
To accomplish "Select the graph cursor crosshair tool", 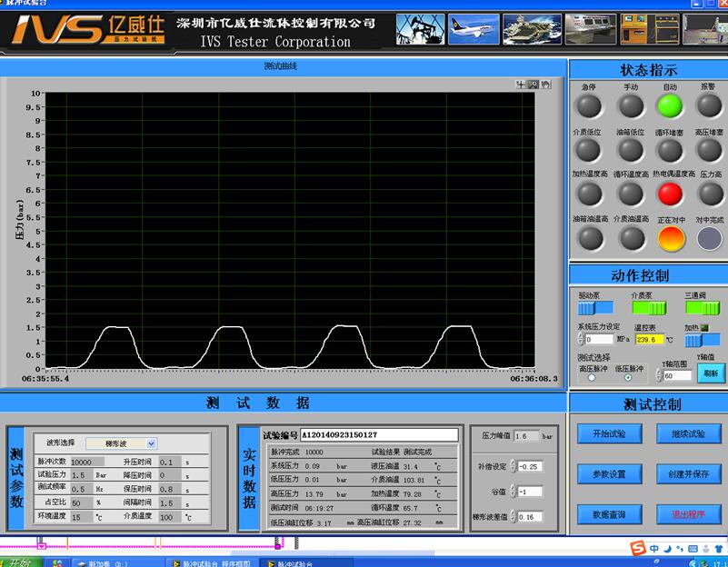I will [x=521, y=85].
